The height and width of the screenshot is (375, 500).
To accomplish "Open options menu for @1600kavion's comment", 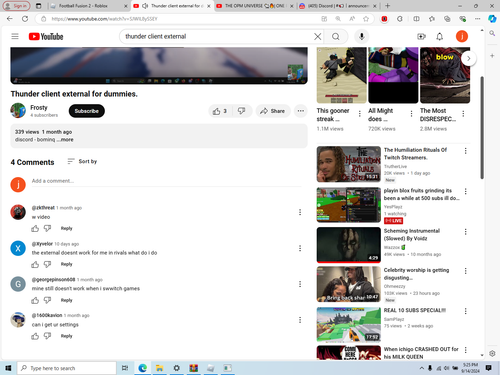I will (300, 320).
